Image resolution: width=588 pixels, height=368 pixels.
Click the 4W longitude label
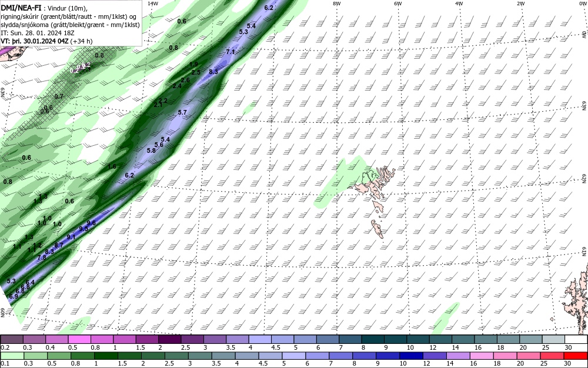point(459,4)
